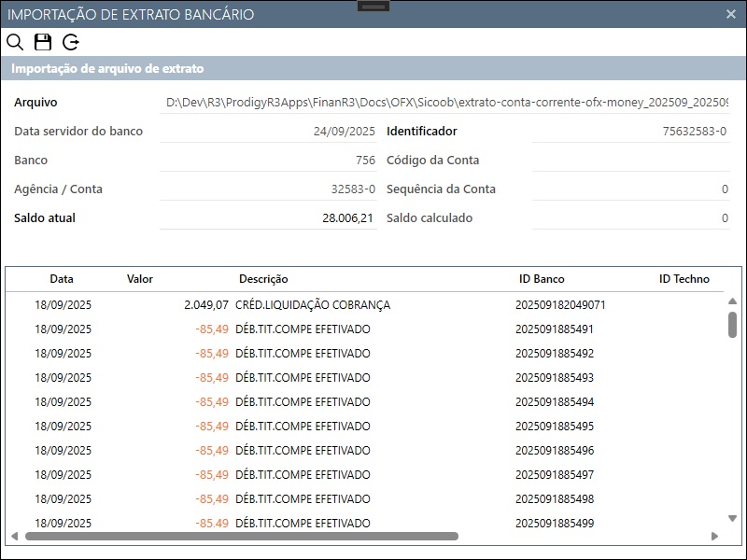This screenshot has height=560, width=747.
Task: Click the Saldo calculado field
Action: tap(631, 218)
